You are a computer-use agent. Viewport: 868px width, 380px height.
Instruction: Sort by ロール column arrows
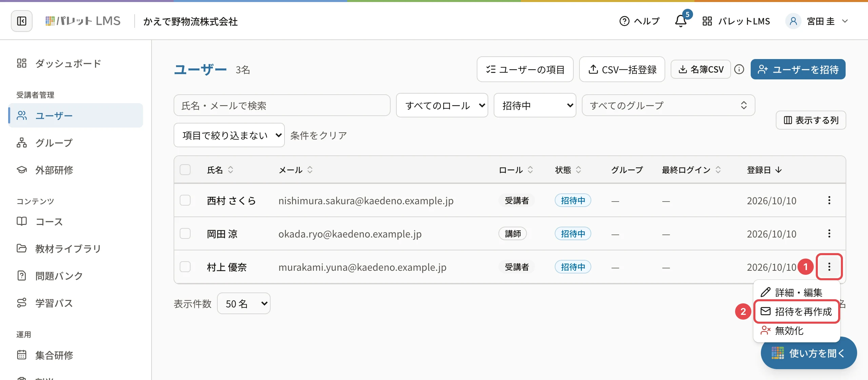[x=530, y=170]
